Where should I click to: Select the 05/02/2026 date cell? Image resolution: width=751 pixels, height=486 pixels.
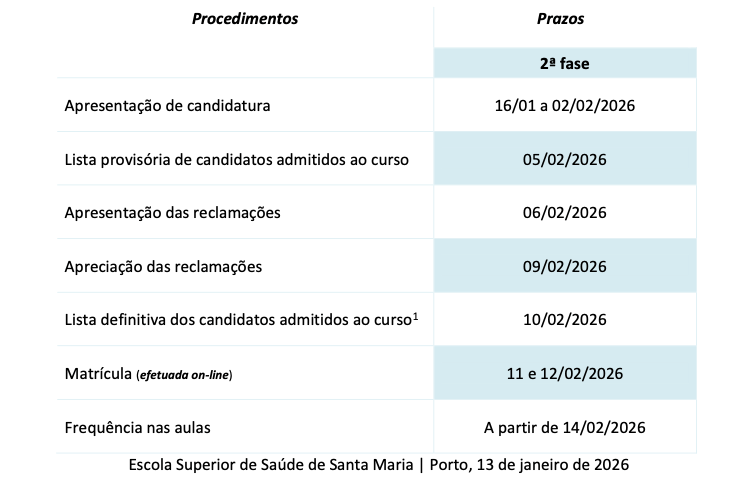[565, 159]
